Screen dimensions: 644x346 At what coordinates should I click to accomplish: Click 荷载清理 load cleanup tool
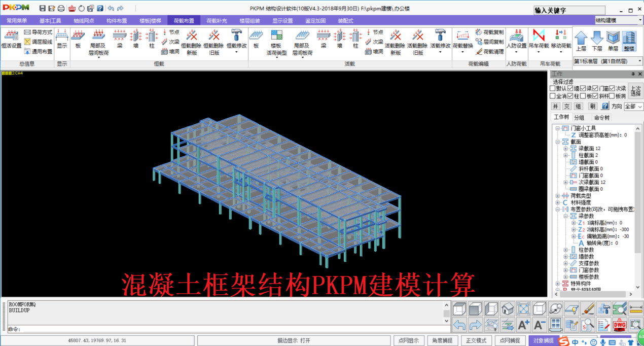point(490,51)
